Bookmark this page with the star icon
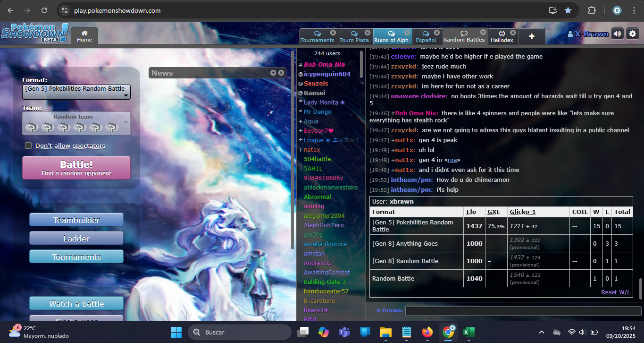 point(568,10)
